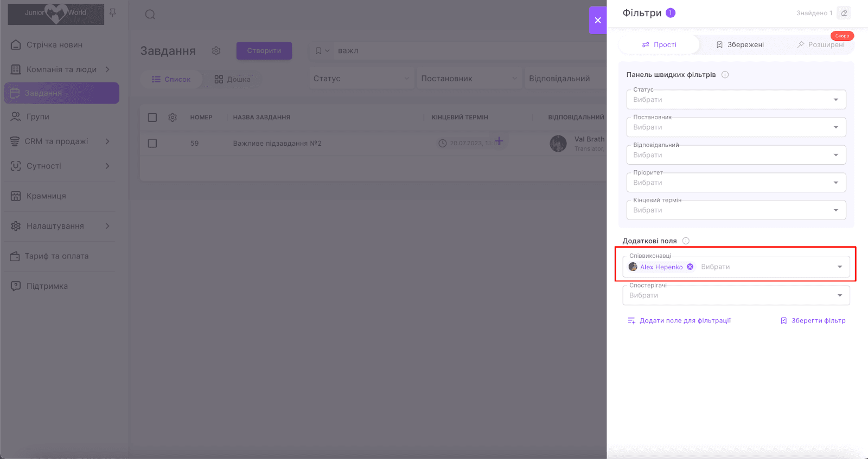
Task: Click the plus icon in task 59 row
Action: (499, 141)
